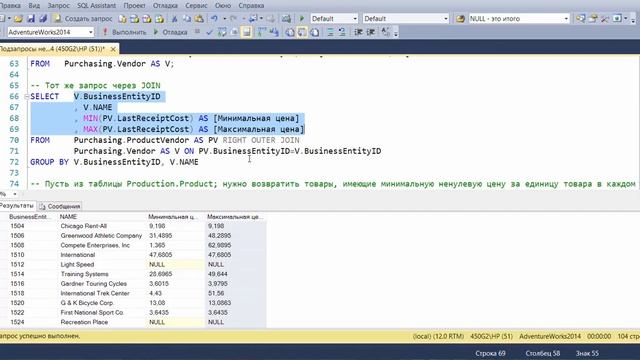
Task: Open the Запрос menu
Action: (58, 6)
